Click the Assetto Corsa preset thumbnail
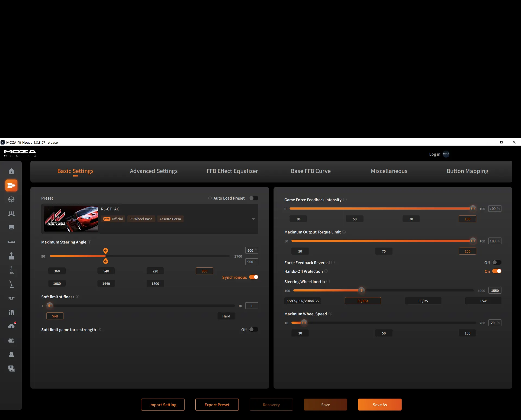Viewport: 521px width, 420px height. pos(71,219)
